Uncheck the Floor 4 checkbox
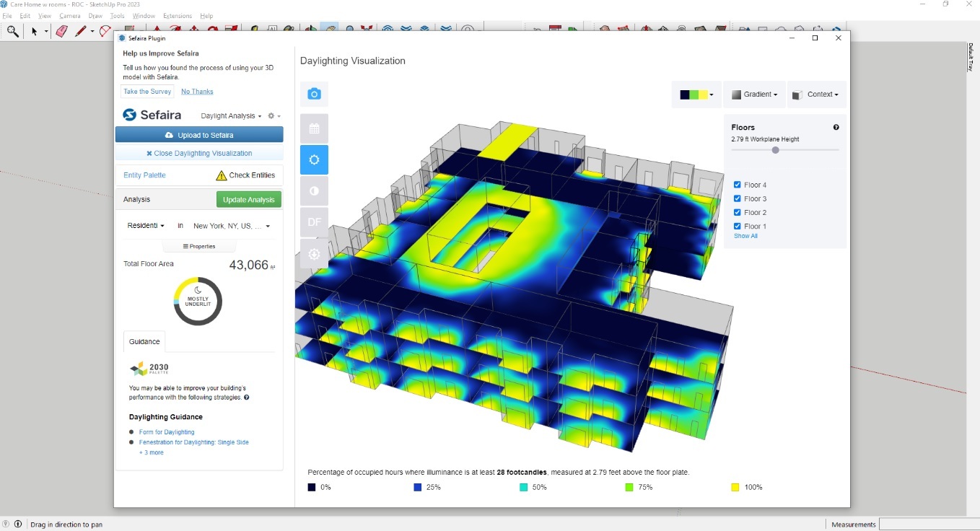Screen dimensions: 980x531 [738, 185]
